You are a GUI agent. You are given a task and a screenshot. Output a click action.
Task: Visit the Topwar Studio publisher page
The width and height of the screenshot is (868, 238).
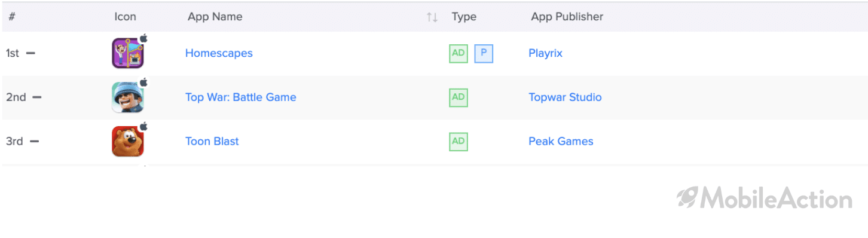(565, 97)
